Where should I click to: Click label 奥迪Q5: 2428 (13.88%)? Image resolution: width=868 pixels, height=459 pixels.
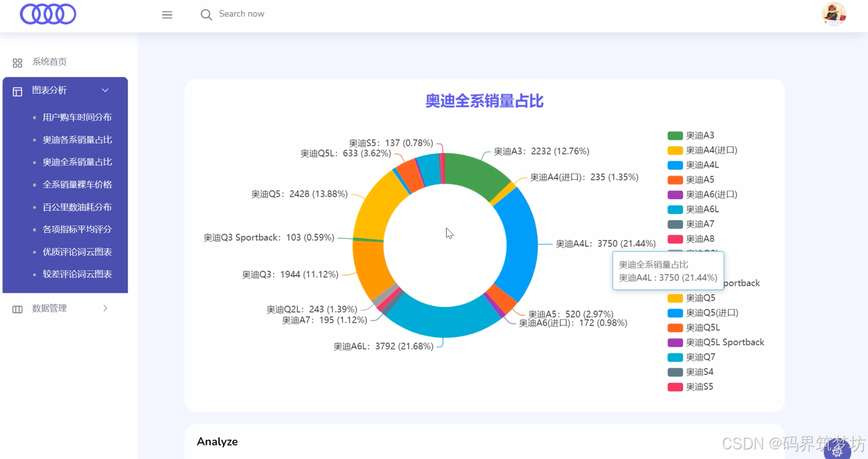(x=299, y=194)
